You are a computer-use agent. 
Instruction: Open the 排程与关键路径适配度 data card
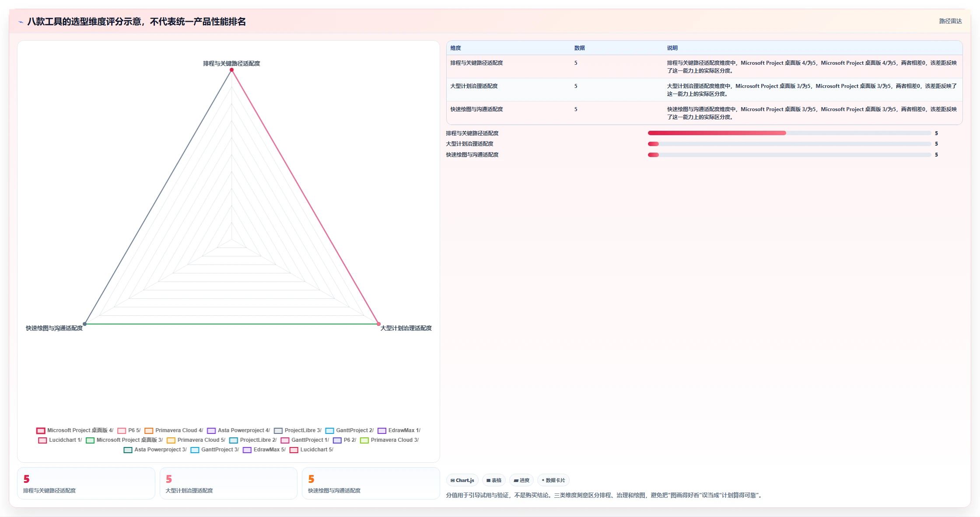(86, 483)
